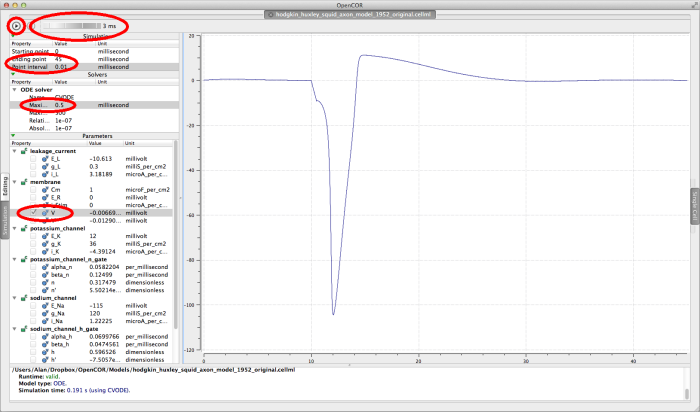Click the potassium_channel_n_gate component icon
Viewport: 700px width, 412px height.
(24, 259)
